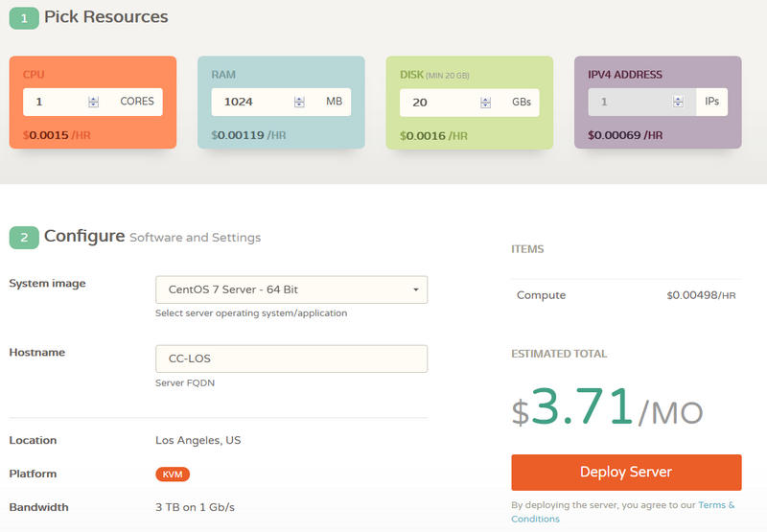The height and width of the screenshot is (532, 767).
Task: Click the IPv4 address count field
Action: tap(628, 102)
